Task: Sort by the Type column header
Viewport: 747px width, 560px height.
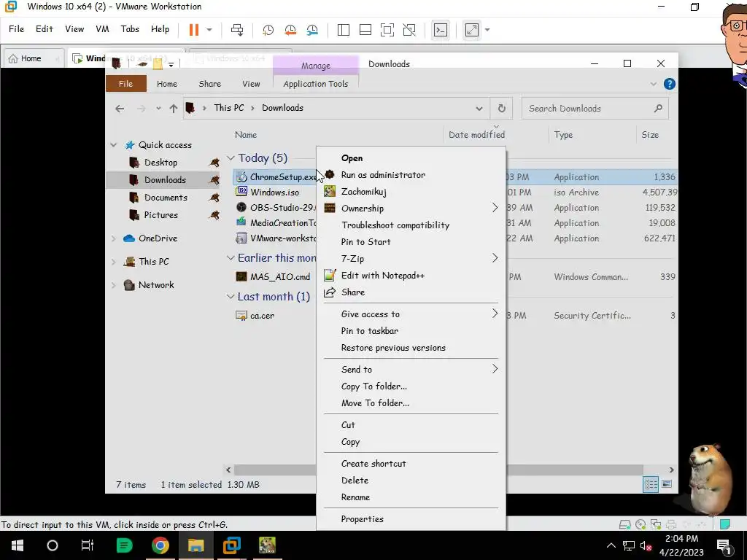Action: point(564,135)
